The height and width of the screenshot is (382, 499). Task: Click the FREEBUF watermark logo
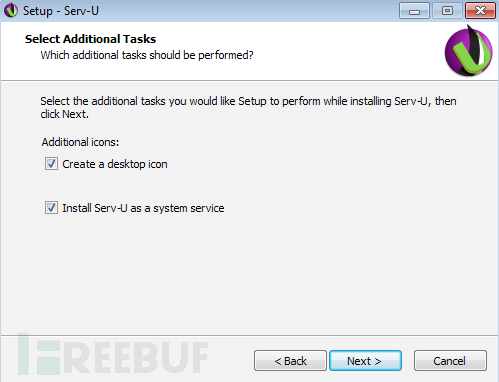coord(113,354)
